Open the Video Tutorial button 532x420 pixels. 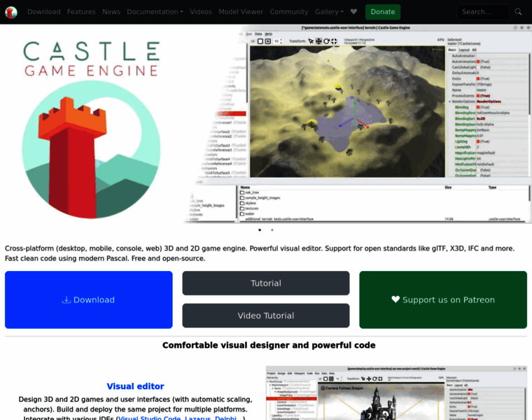point(266,316)
